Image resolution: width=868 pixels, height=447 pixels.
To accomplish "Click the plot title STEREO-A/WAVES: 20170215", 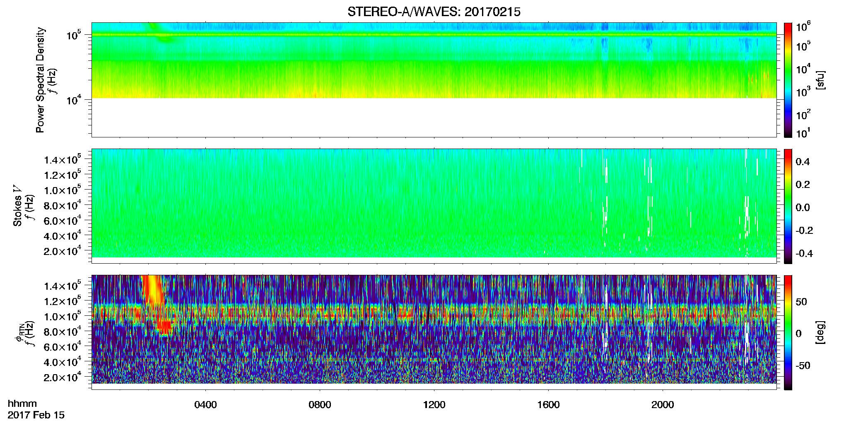I will pos(434,12).
